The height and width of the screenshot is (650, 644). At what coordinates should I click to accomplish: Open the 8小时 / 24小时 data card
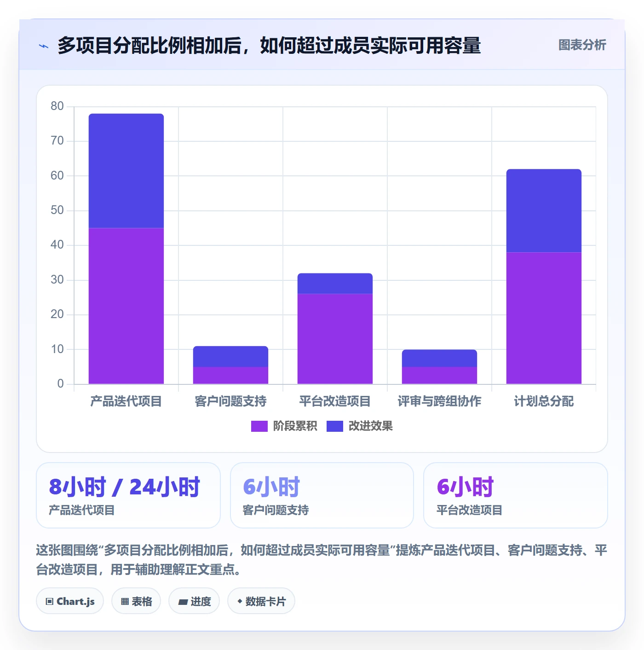128,495
